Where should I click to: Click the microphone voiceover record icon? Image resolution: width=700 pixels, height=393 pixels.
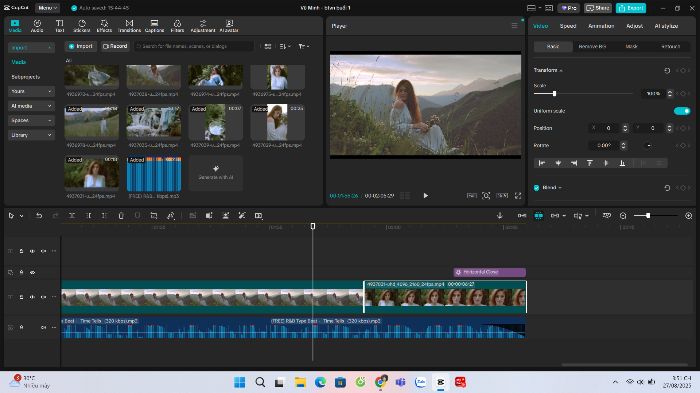[500, 216]
